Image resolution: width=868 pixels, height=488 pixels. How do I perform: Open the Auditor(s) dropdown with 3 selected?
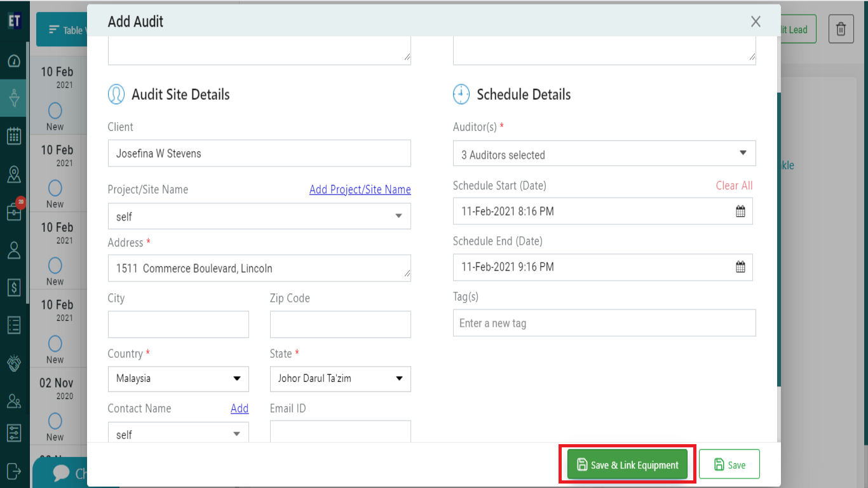tap(604, 153)
